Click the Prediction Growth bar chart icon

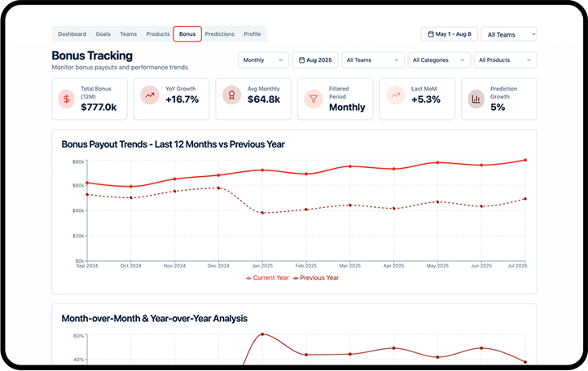click(x=476, y=99)
